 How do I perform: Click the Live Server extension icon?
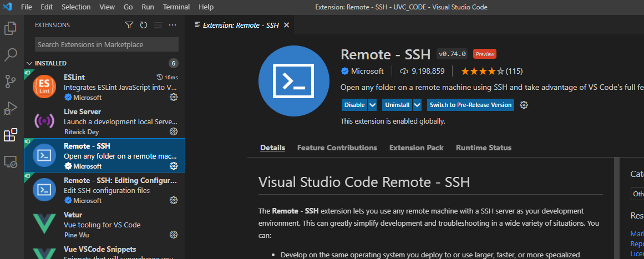pyautogui.click(x=44, y=121)
